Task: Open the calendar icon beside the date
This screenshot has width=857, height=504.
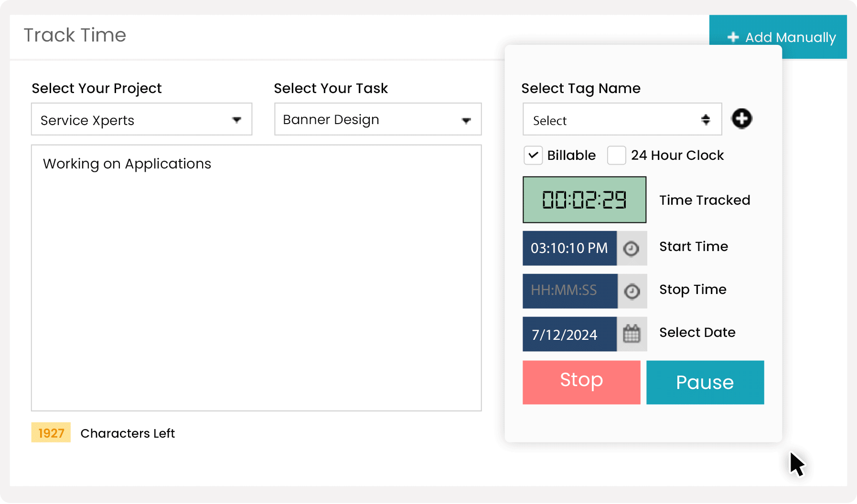Action: [632, 334]
